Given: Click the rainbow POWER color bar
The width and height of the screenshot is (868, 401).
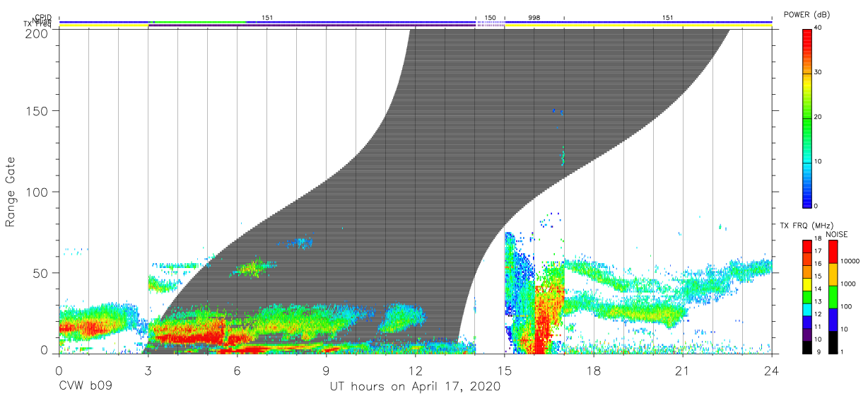Looking at the screenshot, I should click(x=807, y=117).
